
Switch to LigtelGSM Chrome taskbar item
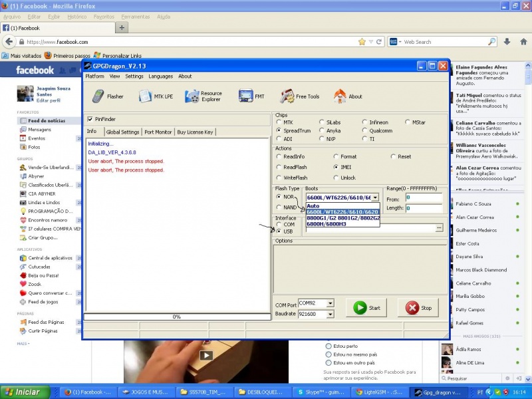(x=378, y=392)
